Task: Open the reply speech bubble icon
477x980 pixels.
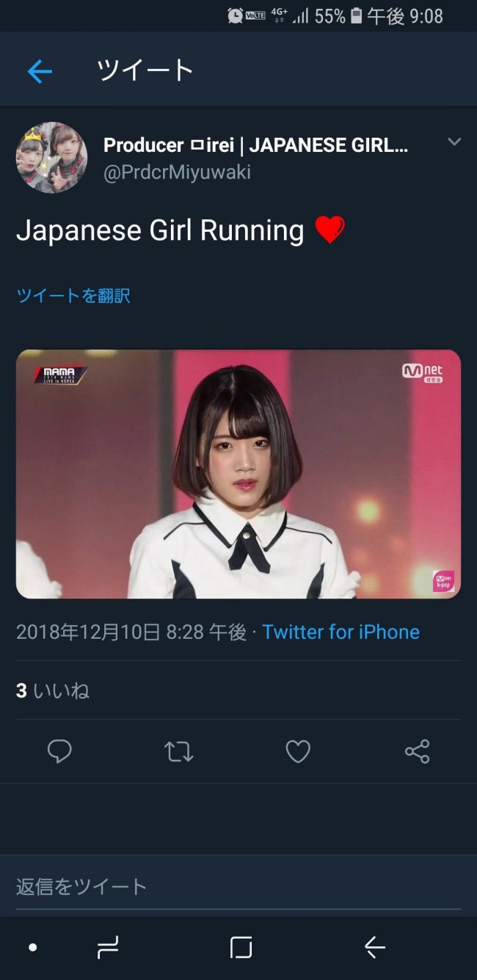Action: coord(59,751)
